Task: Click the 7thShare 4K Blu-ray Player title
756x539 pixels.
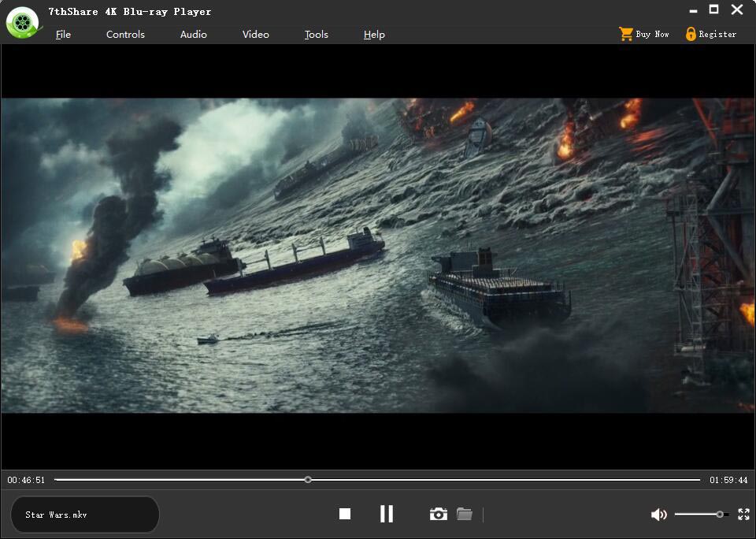Action: click(130, 12)
